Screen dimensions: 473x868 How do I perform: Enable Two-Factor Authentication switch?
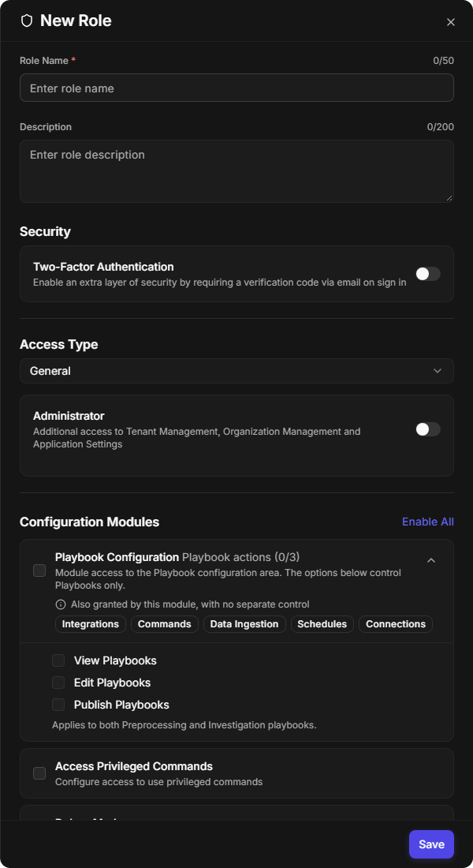coord(428,274)
